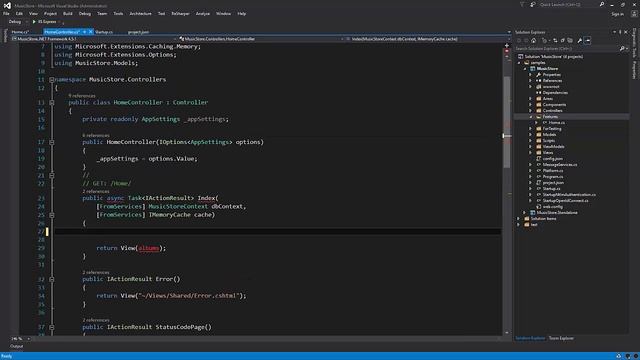Open the Debug configuration dropdown
640x360 pixels.
click(x=17, y=22)
